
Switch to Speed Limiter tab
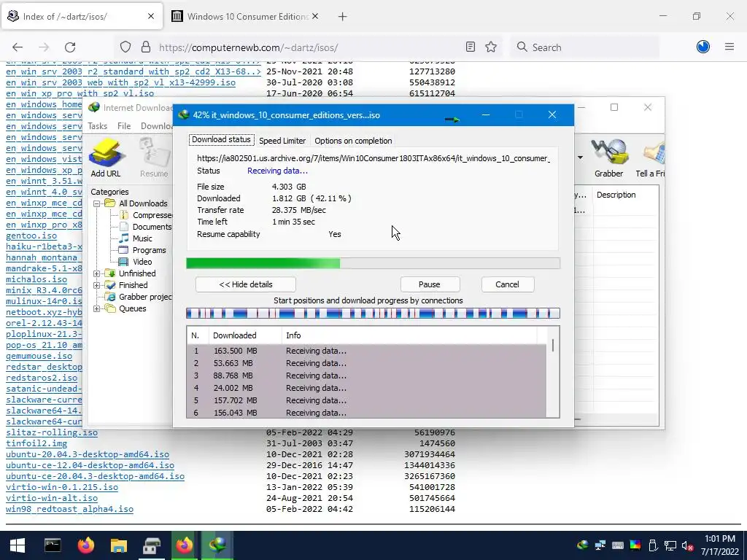click(282, 141)
